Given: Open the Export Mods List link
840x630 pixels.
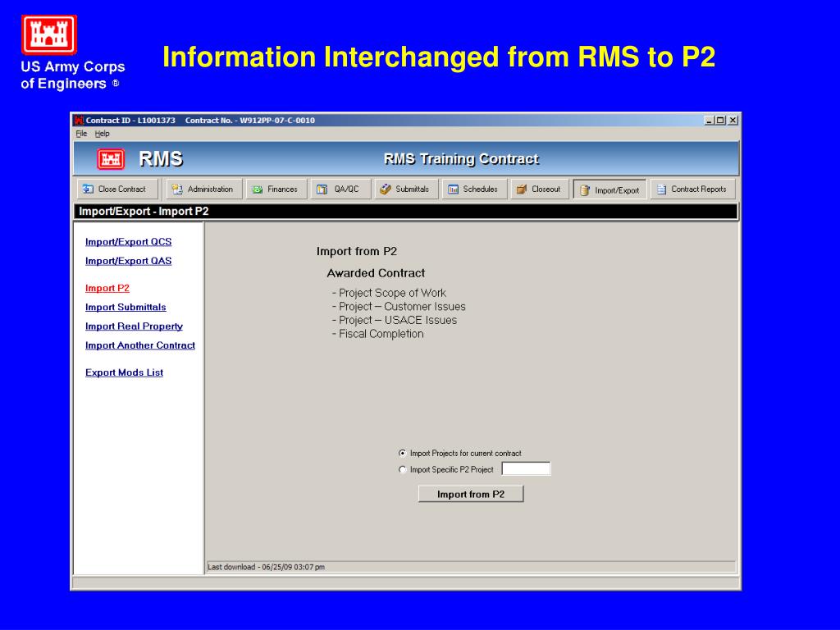Looking at the screenshot, I should pos(125,373).
